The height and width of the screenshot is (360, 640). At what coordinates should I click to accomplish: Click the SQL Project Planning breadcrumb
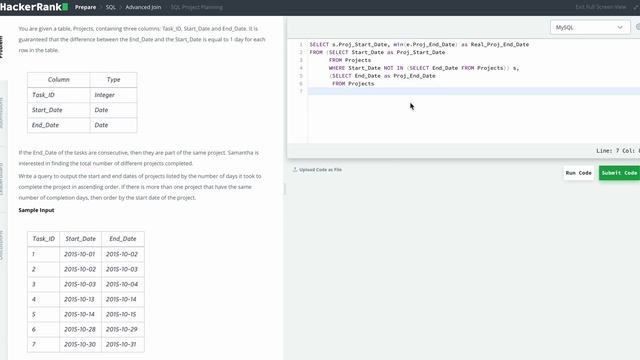pos(197,7)
